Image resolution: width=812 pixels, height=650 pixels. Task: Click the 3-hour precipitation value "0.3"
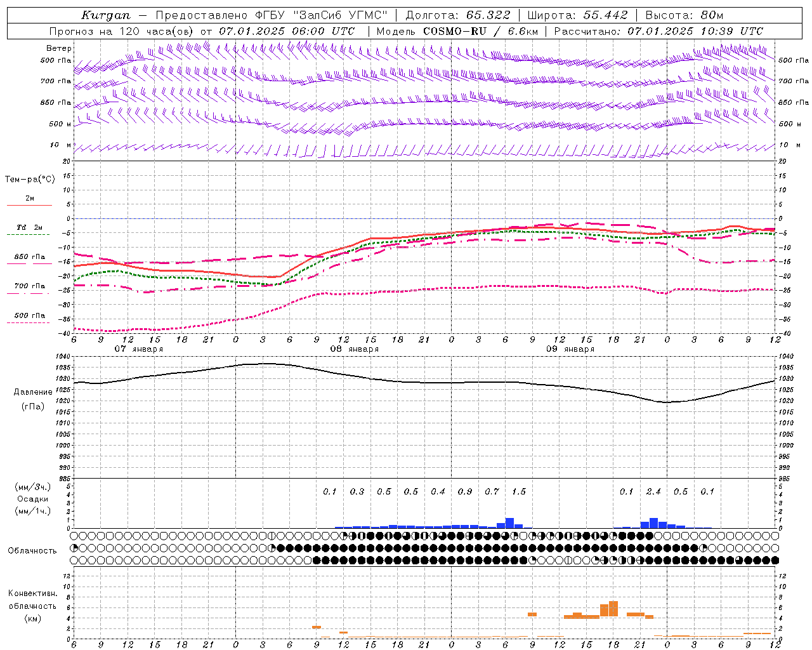357,491
